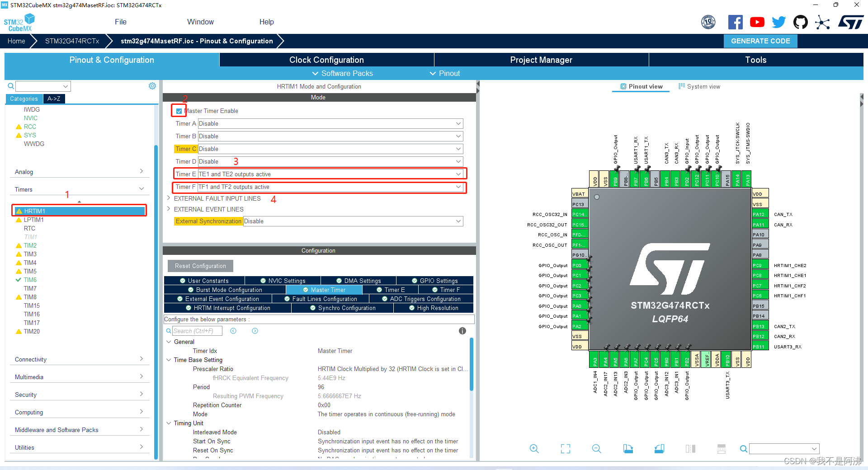Select pin PC6 on the chip
This screenshot has height=470, width=868.
pos(759,296)
